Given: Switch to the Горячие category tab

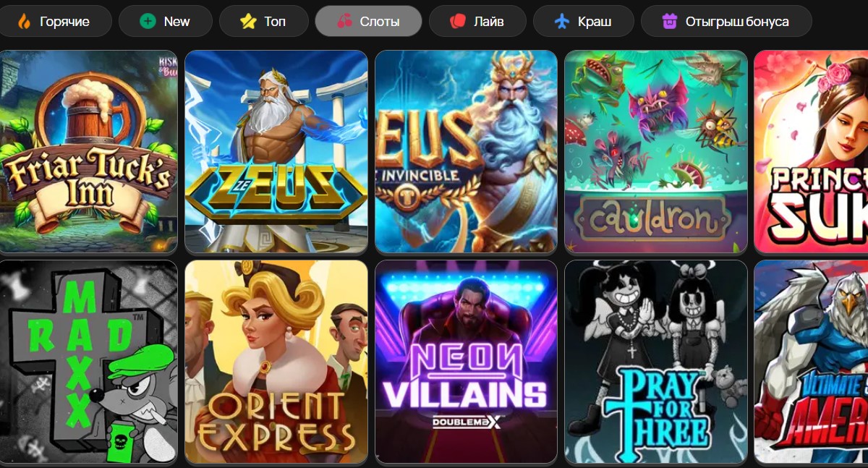Looking at the screenshot, I should pyautogui.click(x=54, y=21).
